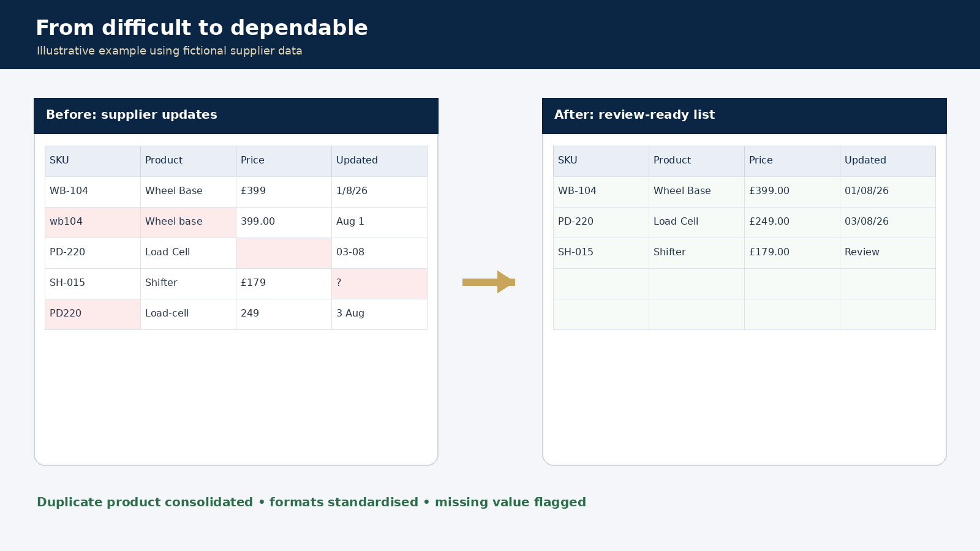Click the '3 Aug' updated cell
The image size is (980, 551).
click(379, 314)
